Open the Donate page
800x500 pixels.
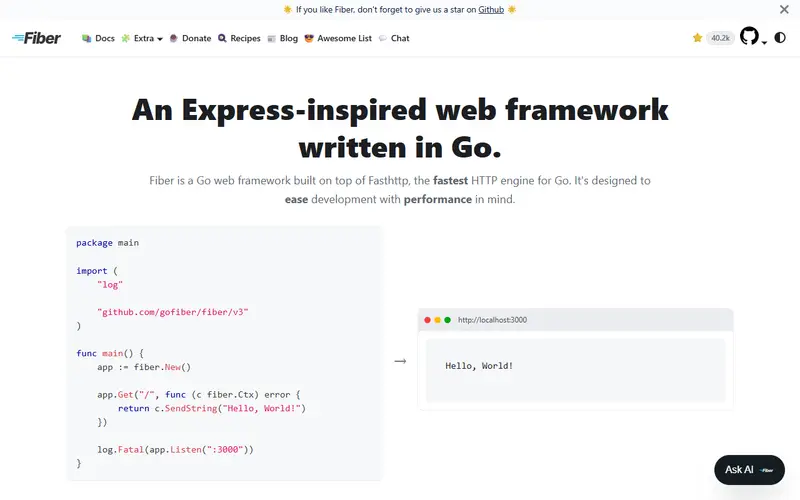click(190, 38)
